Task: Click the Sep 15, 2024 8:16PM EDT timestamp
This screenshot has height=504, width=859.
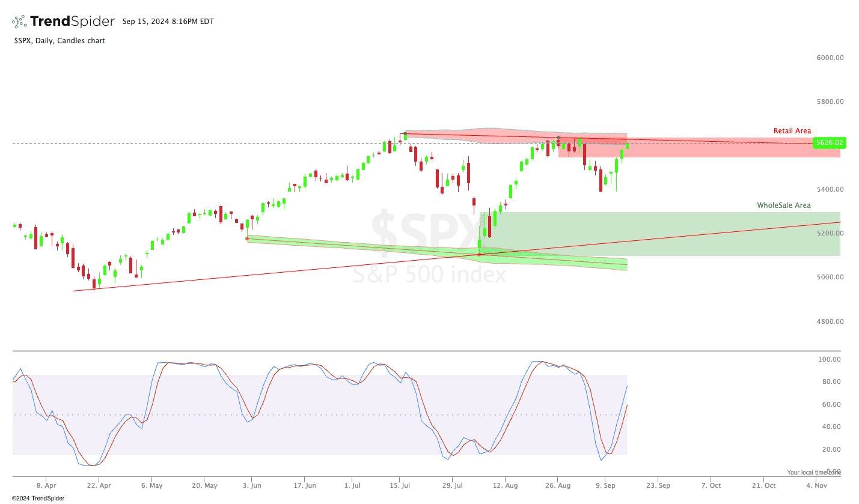Action: 168,22
